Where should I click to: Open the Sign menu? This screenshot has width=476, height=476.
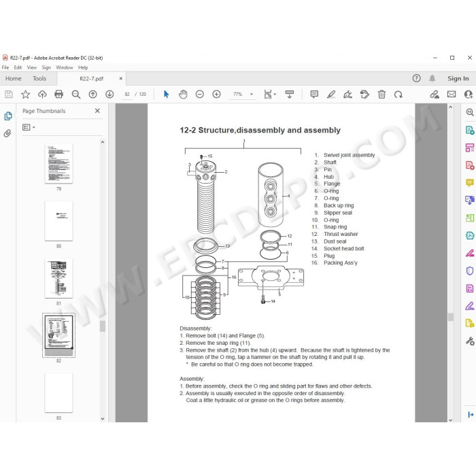pos(46,67)
